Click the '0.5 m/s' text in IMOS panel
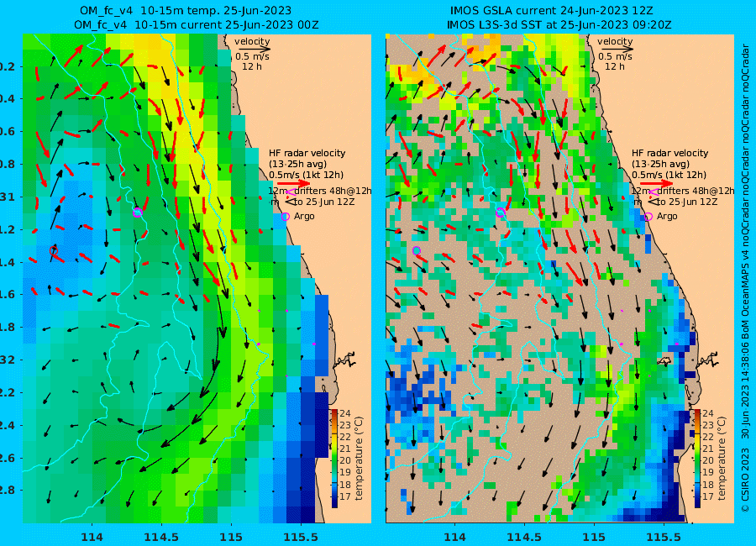756x546 pixels. (x=615, y=57)
